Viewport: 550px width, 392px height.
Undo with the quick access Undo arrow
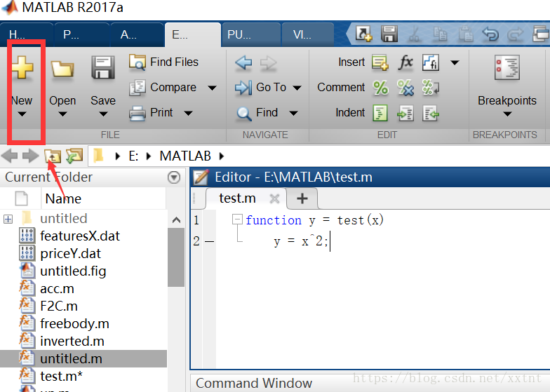[490, 34]
